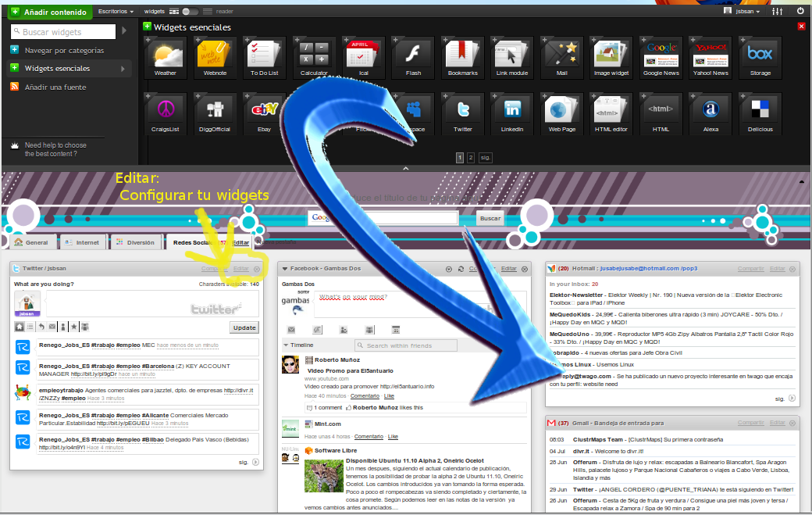Switch to the Internet tab
The height and width of the screenshot is (515, 812).
click(x=82, y=242)
